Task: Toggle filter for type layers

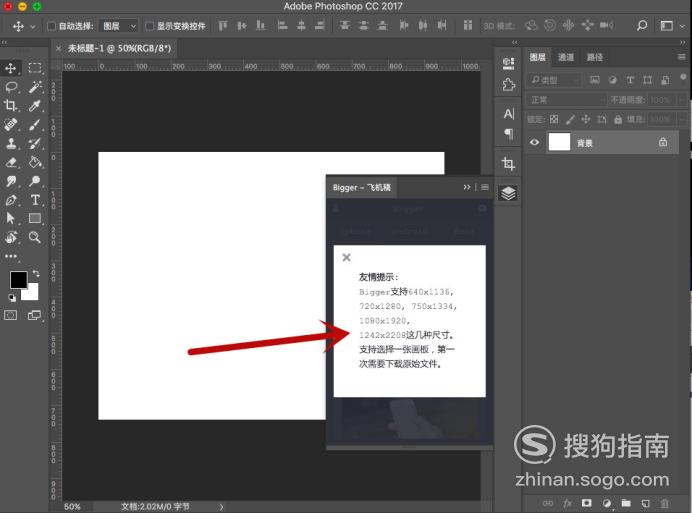Action: click(630, 80)
